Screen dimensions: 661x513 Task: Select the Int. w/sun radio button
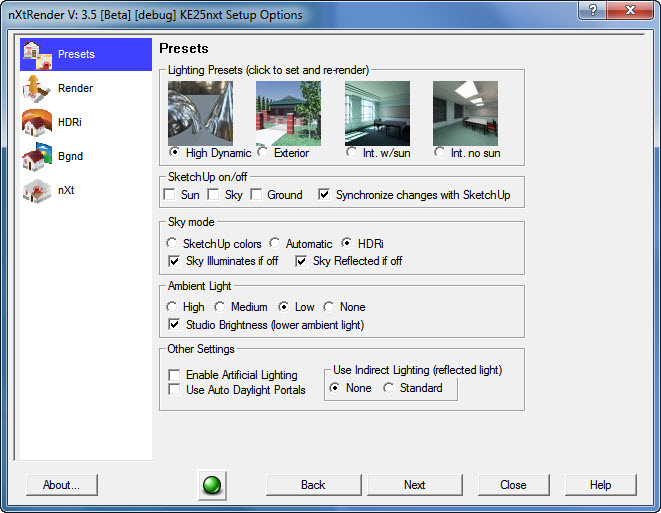(351, 152)
